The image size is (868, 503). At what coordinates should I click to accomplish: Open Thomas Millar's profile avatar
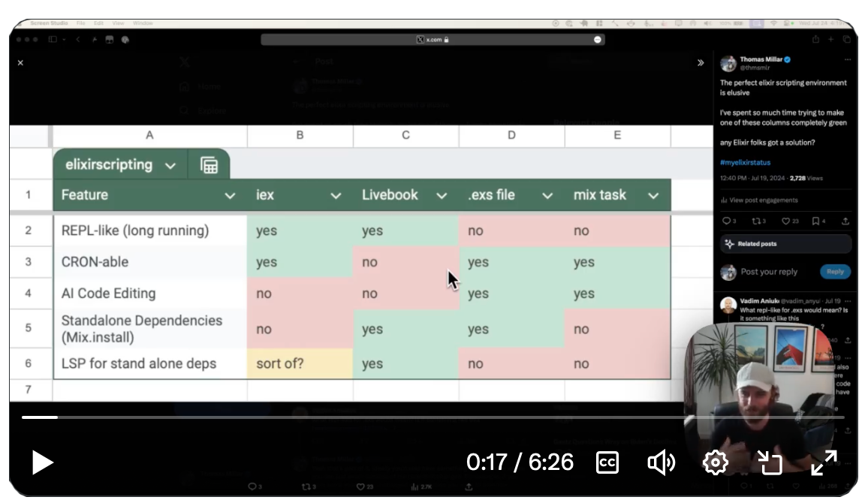[728, 63]
